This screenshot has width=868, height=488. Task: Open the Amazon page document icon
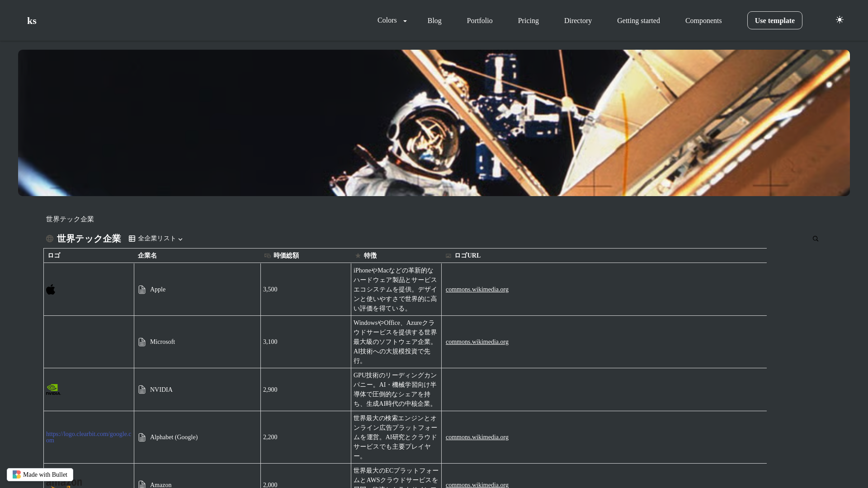(x=142, y=484)
